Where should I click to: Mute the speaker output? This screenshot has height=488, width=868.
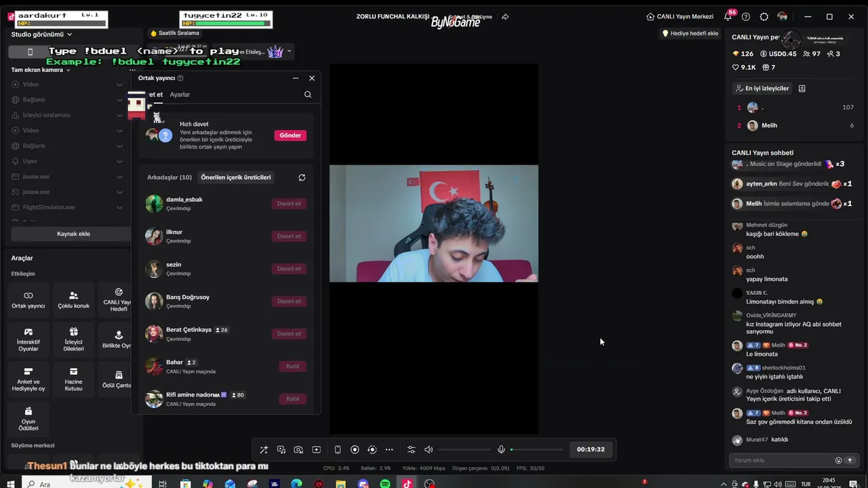click(x=429, y=449)
